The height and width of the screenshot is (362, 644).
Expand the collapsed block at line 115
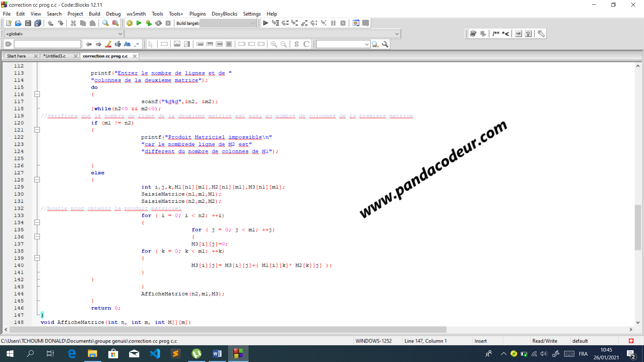click(37, 94)
